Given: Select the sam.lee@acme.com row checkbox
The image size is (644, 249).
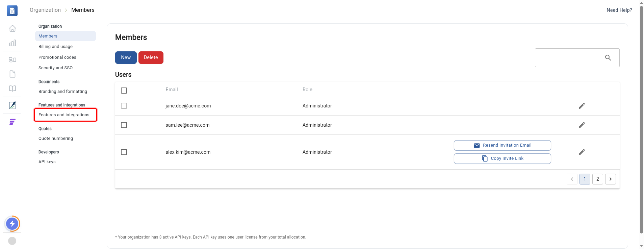Looking at the screenshot, I should tap(124, 125).
